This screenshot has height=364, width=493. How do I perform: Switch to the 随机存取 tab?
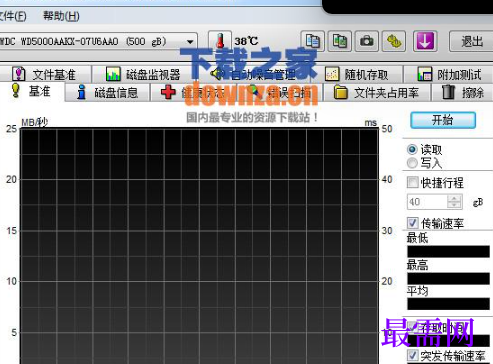click(357, 74)
